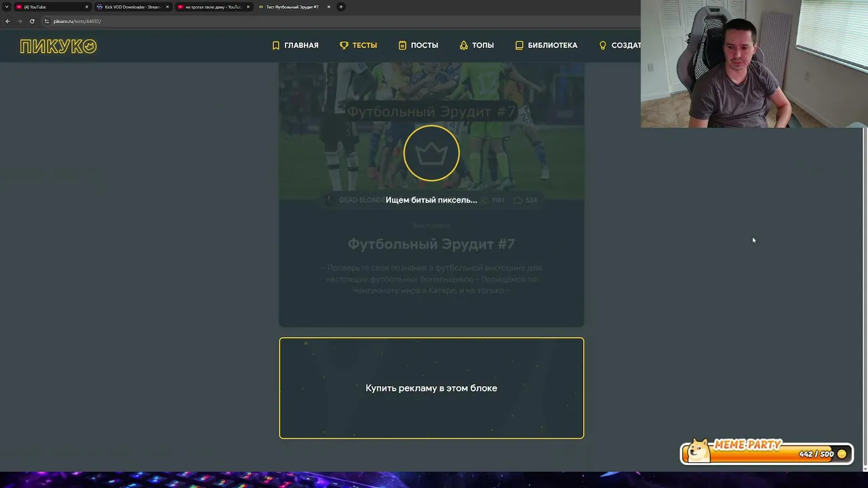View site information for pikuco.ru
Viewport: 868px width, 488px height.
tap(47, 21)
